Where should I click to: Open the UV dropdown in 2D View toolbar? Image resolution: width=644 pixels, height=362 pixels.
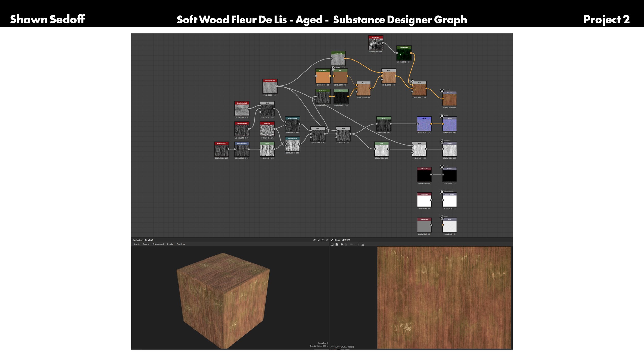pos(352,244)
